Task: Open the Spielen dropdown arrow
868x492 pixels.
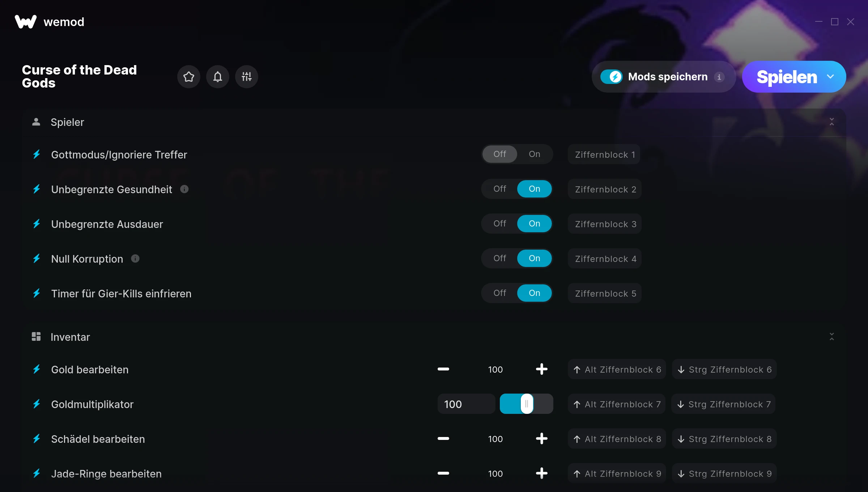Action: coord(830,77)
